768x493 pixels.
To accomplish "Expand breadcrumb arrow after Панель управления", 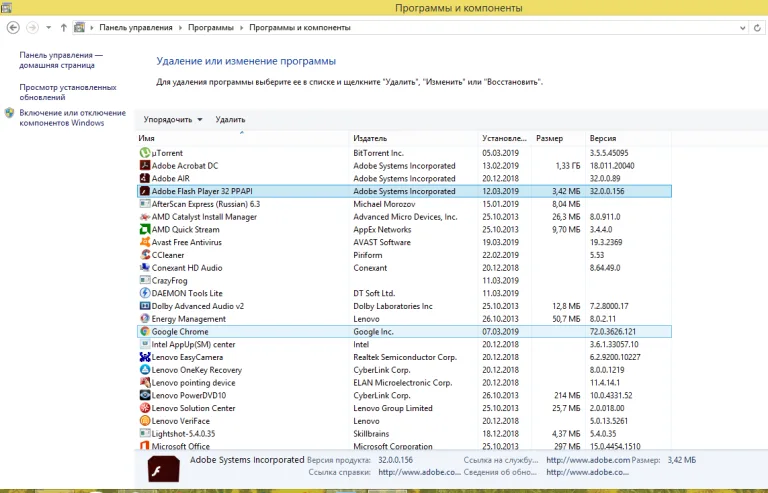I will pos(180,28).
